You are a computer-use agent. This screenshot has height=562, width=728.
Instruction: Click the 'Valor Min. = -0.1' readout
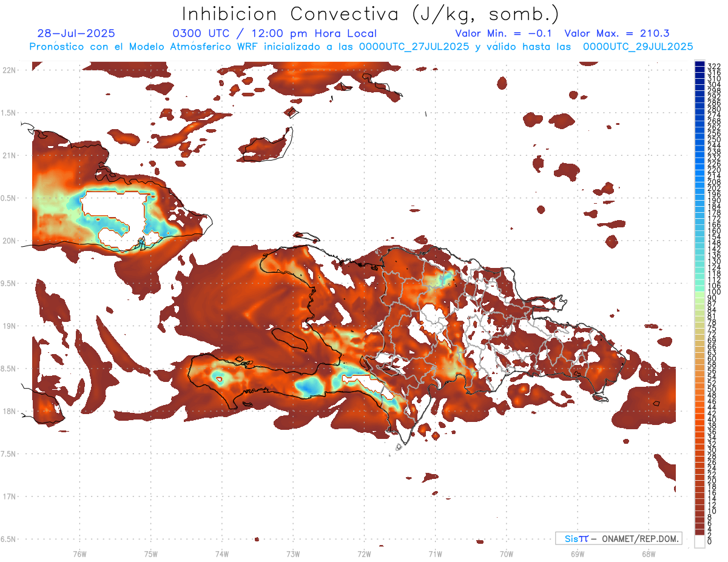click(x=504, y=34)
